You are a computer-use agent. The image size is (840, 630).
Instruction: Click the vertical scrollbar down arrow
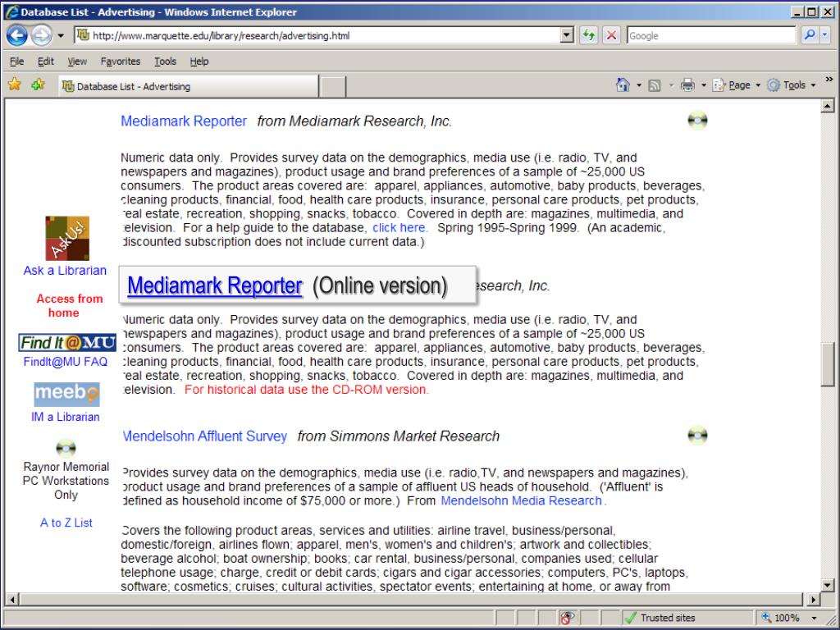pyautogui.click(x=827, y=586)
